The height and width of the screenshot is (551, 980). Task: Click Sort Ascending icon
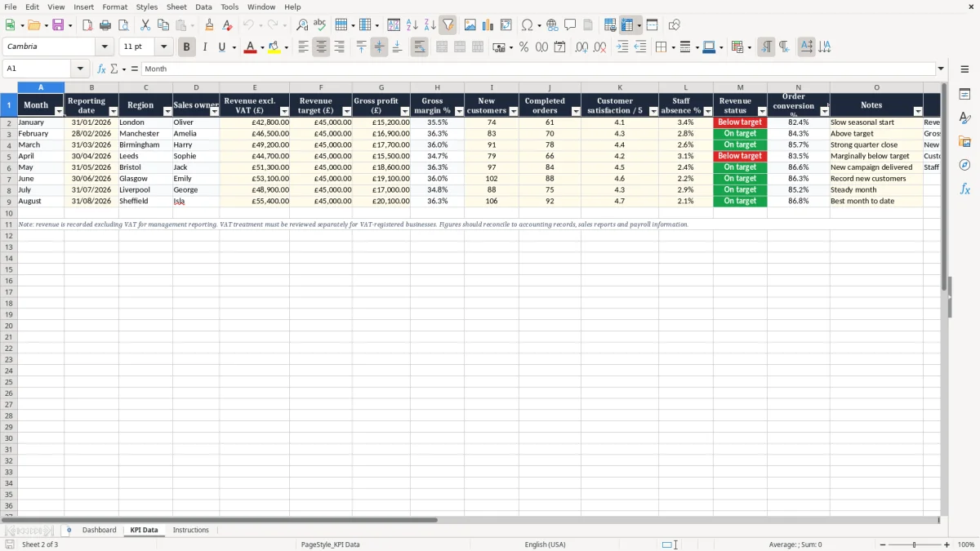[412, 25]
